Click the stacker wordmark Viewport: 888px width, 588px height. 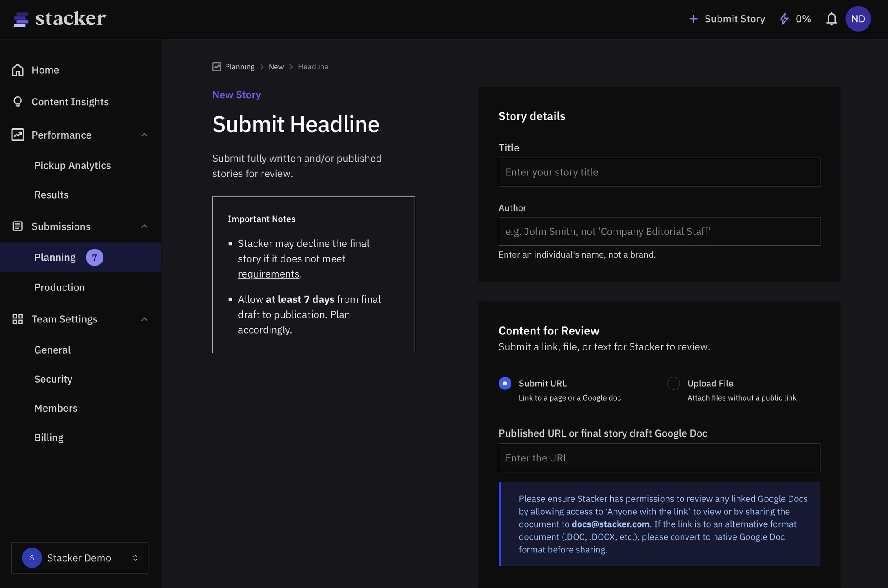pos(71,19)
